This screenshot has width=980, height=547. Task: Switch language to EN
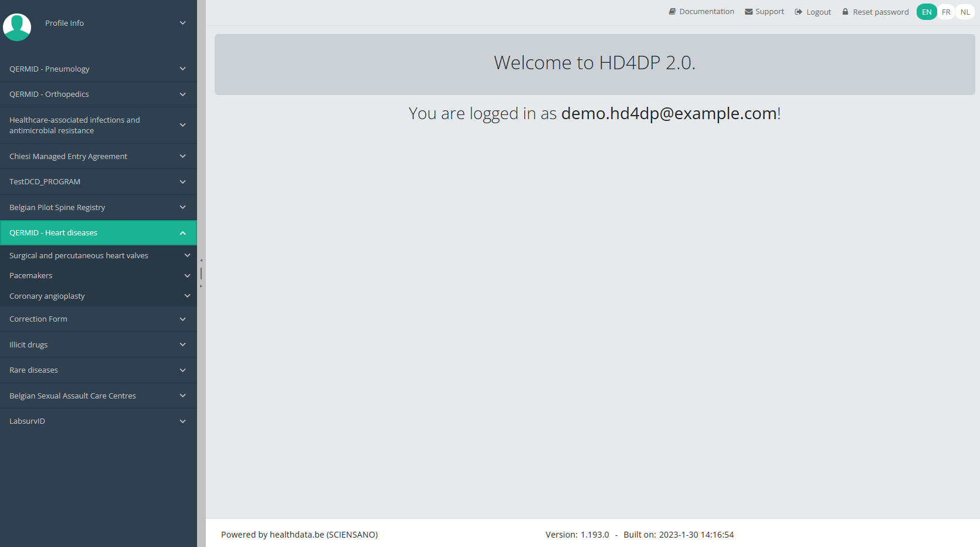point(926,12)
